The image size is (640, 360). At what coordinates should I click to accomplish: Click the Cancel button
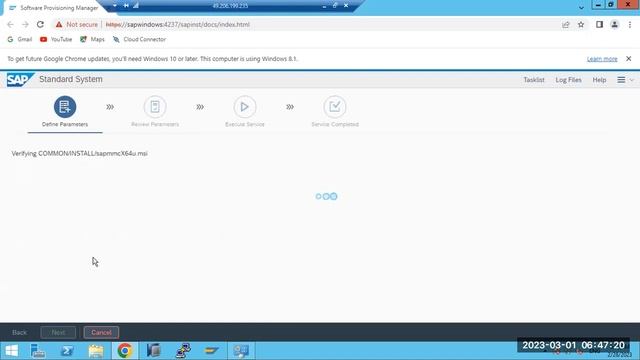[x=101, y=332]
